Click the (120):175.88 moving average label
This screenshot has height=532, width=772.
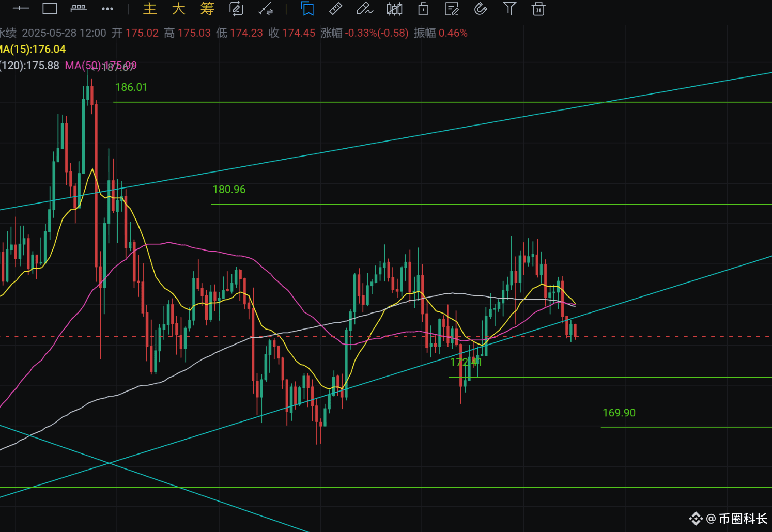[29, 66]
